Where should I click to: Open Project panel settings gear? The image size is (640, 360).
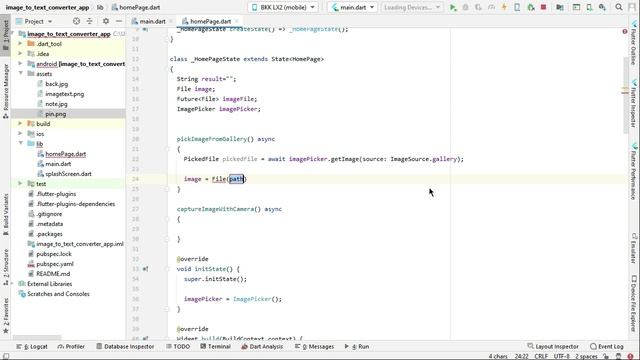(106, 21)
